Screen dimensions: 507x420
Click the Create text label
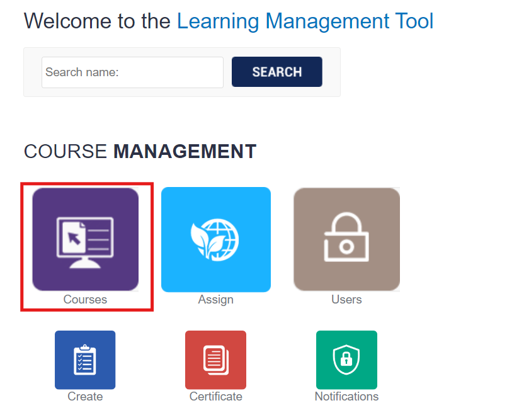[85, 397]
